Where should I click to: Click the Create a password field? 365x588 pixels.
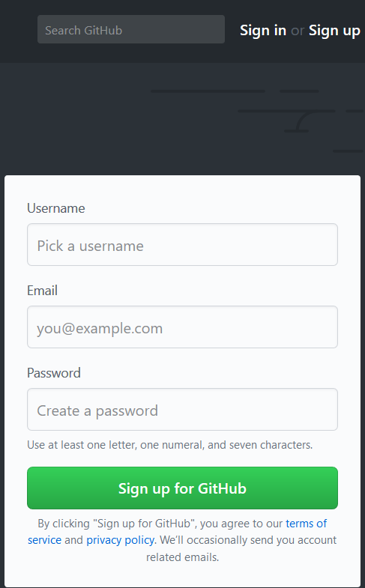tap(182, 410)
